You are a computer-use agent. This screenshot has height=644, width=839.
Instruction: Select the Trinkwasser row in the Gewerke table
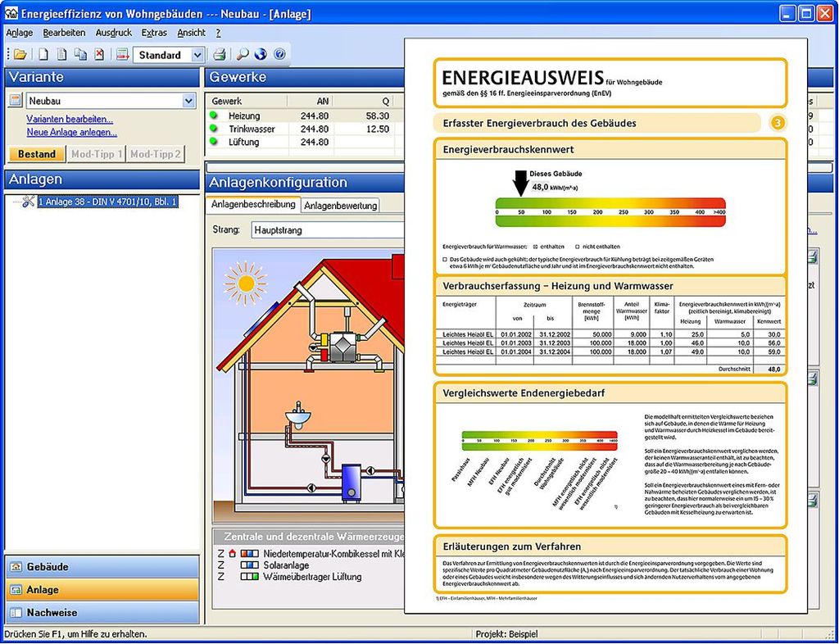[305, 129]
